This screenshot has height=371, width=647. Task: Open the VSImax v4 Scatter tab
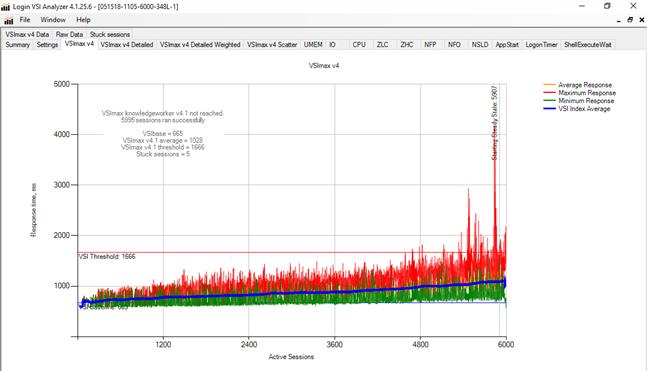click(272, 45)
